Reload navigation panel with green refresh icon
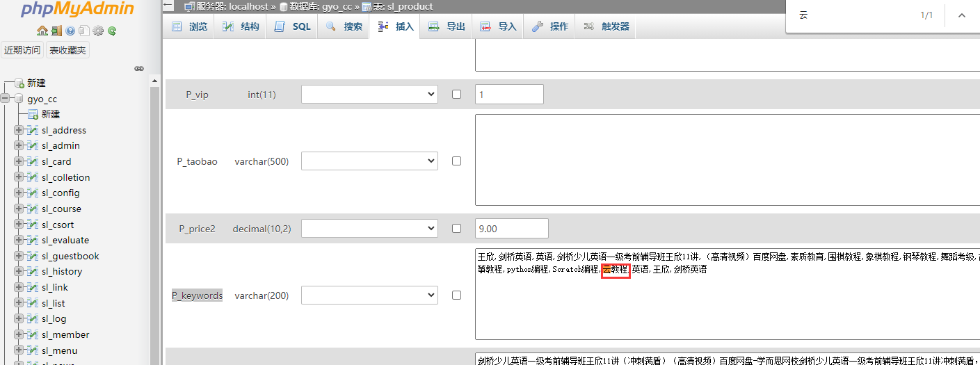 [x=111, y=31]
